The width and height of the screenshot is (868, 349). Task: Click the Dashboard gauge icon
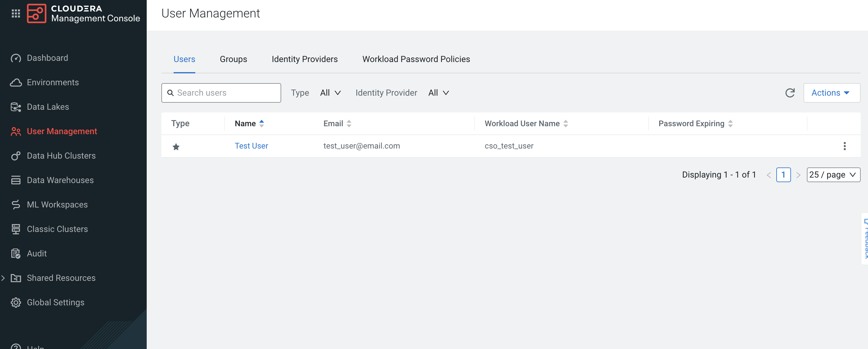tap(16, 58)
